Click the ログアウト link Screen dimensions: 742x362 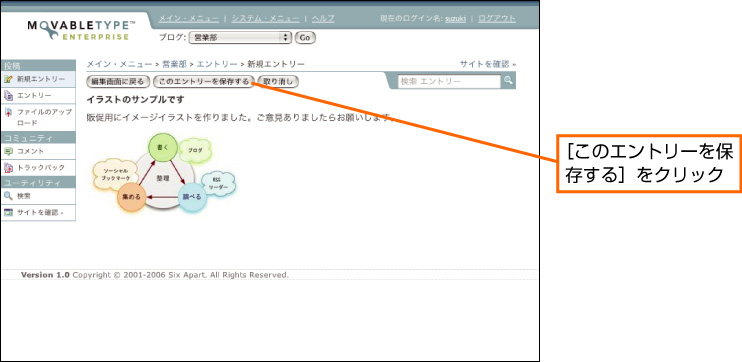click(497, 18)
